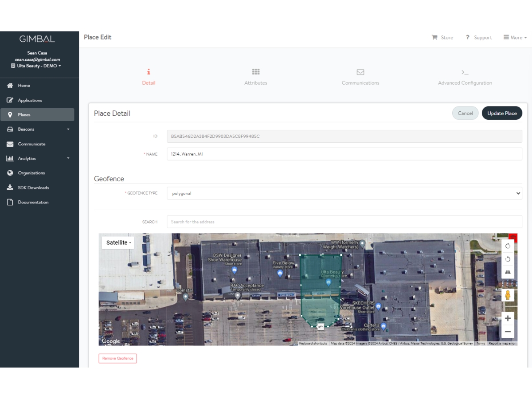Click the red trash icon on map
The height and width of the screenshot is (399, 532).
[x=513, y=237]
